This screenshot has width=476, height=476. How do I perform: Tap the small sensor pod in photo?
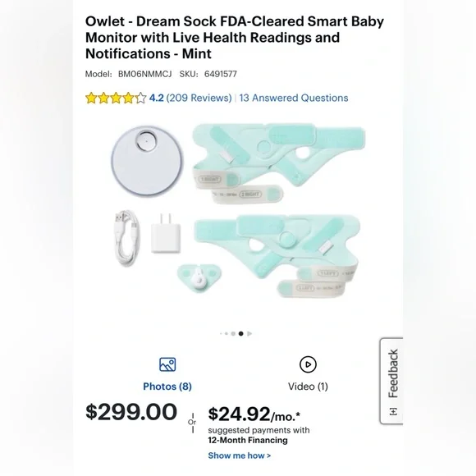(199, 277)
